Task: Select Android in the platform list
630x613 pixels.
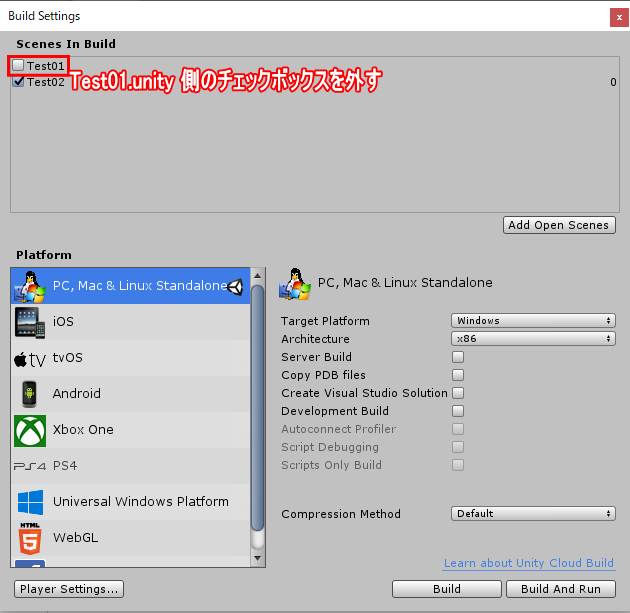Action: coord(131,394)
